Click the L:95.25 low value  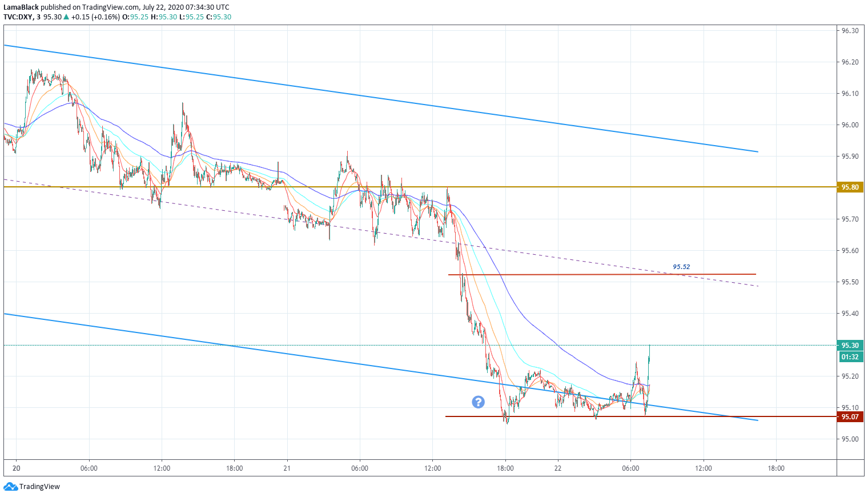[x=191, y=17]
